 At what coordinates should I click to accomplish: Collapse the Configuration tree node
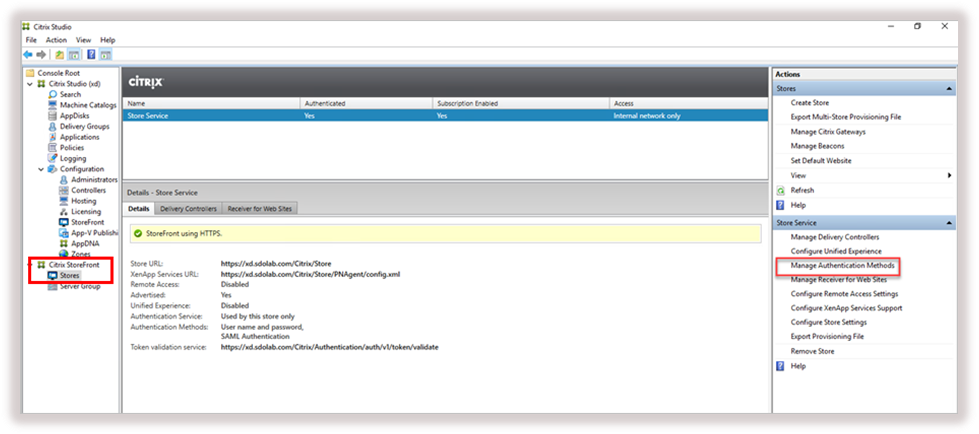(41, 169)
